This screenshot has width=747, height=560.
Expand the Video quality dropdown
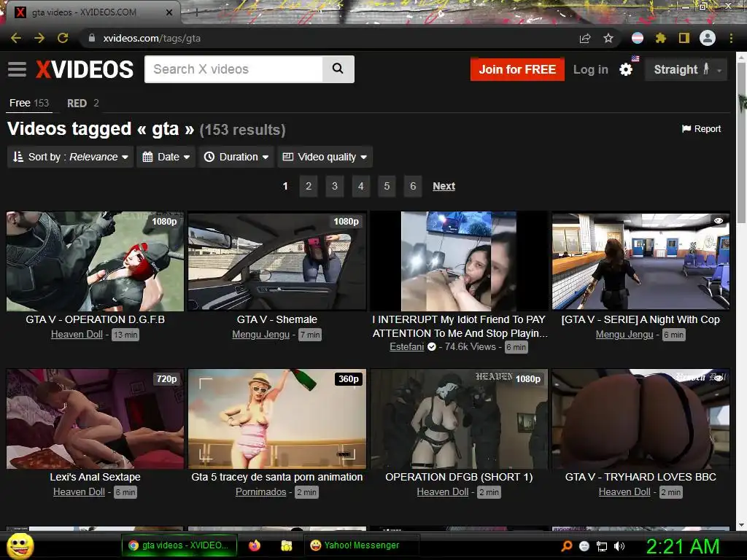click(325, 157)
